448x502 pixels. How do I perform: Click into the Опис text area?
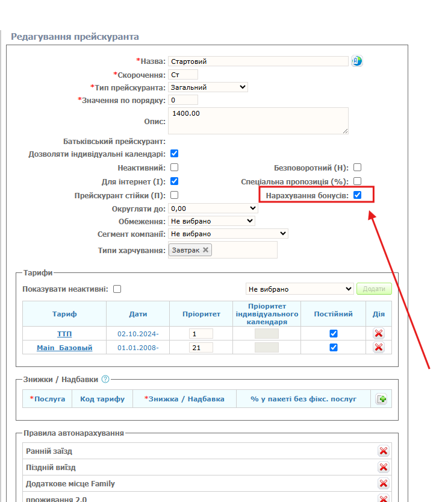tap(258, 121)
